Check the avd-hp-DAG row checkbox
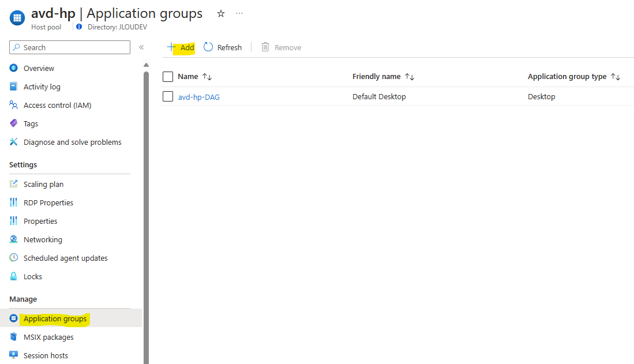 point(168,96)
